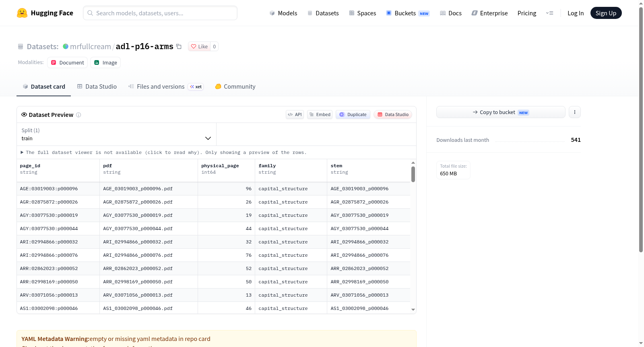Open the Datasets menu item
This screenshot has width=644, height=347.
click(x=323, y=13)
